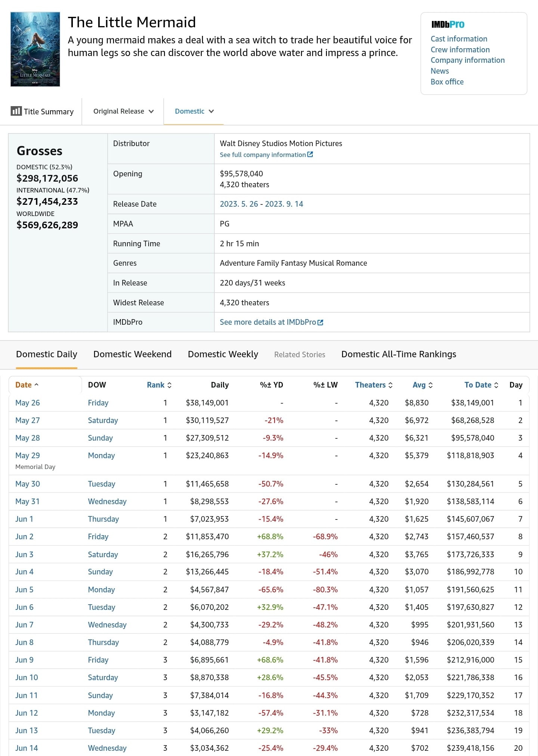The height and width of the screenshot is (756, 538).
Task: Open the Domestic Weekly tab
Action: click(x=223, y=354)
